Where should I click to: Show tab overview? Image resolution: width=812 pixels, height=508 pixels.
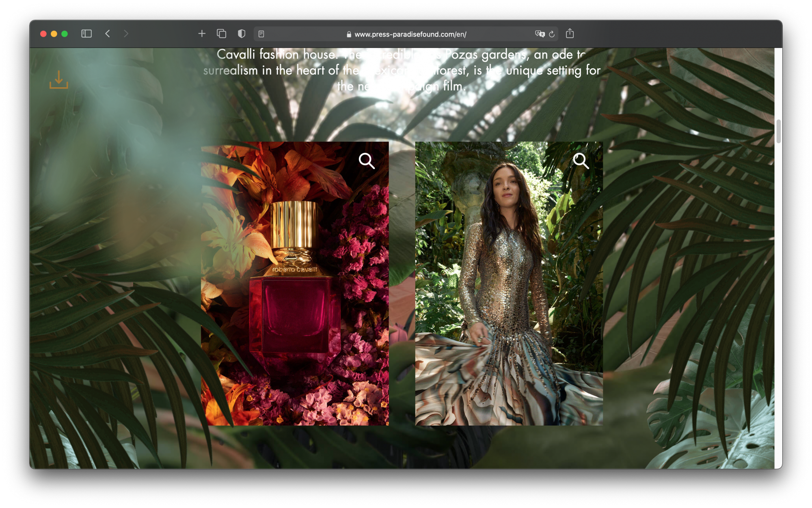(x=221, y=34)
